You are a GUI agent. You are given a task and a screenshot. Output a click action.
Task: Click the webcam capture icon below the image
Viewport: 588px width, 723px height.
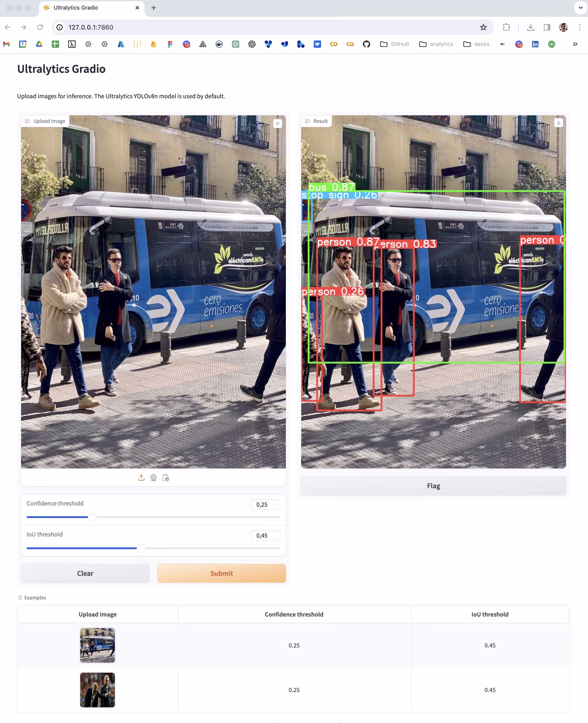154,478
